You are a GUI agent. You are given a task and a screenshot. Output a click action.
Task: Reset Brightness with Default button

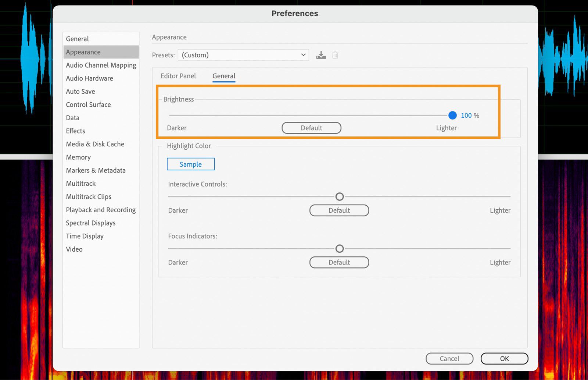coord(311,128)
